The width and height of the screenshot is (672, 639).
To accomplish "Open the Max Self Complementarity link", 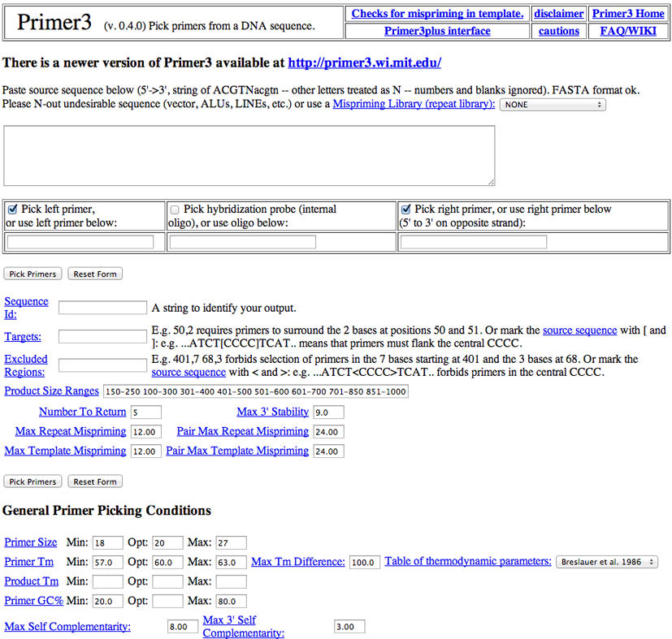I will tap(67, 627).
